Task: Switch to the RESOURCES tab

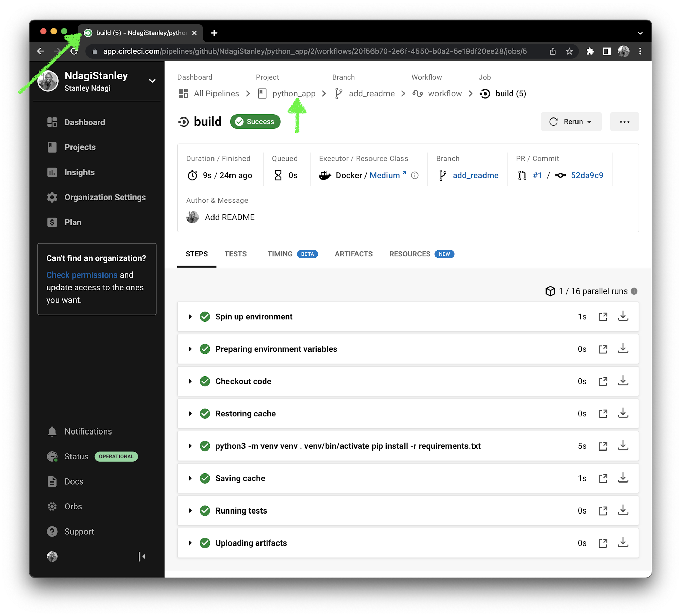Action: [x=422, y=254]
